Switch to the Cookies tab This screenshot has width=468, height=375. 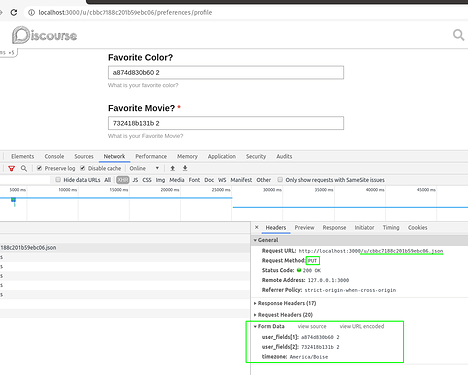pyautogui.click(x=418, y=228)
